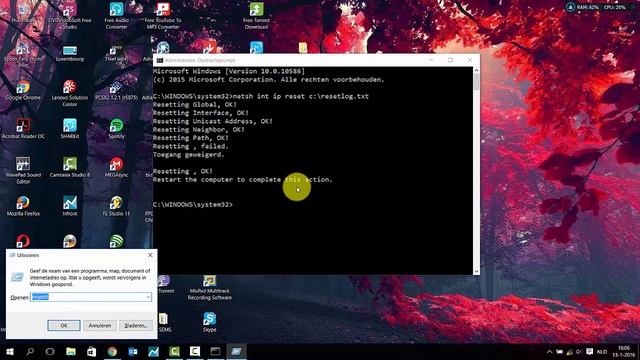Open the MEGAsync desktop icon
This screenshot has height=360, width=640.
(x=116, y=167)
